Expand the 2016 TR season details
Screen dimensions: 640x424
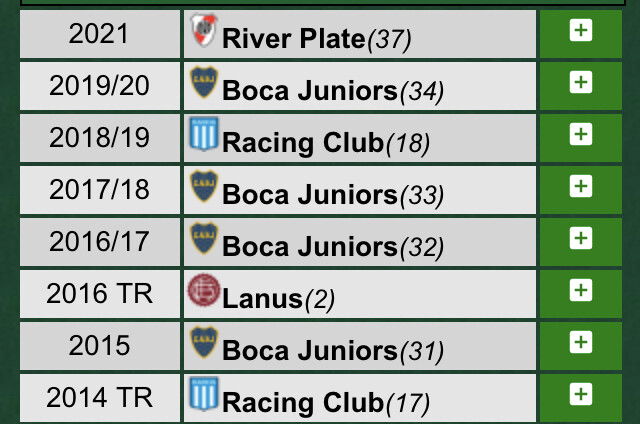580,290
